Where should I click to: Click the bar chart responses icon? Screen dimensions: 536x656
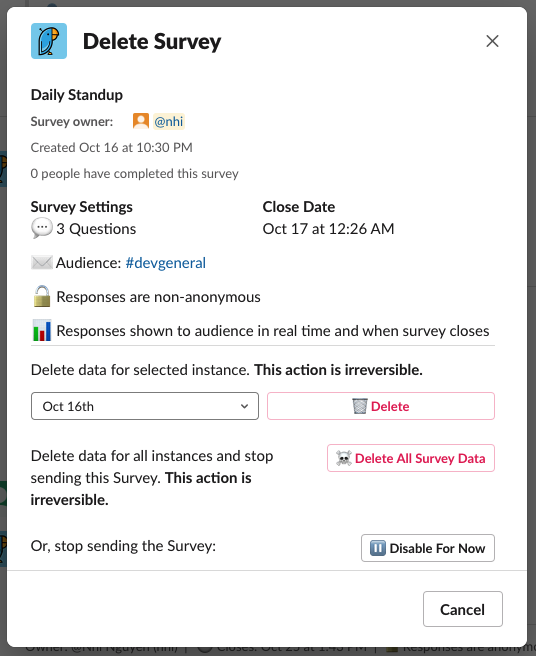(42, 331)
